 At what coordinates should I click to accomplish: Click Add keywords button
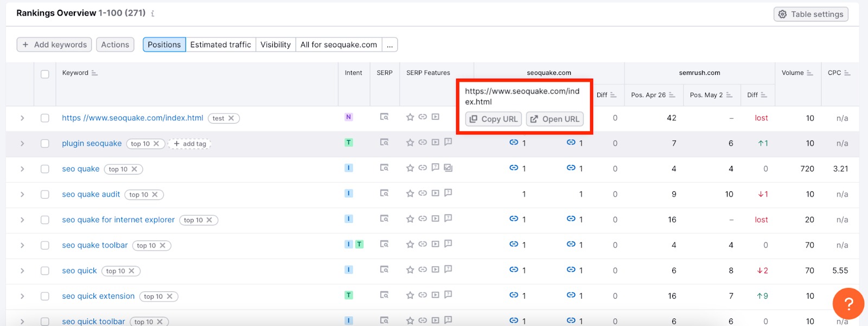click(x=54, y=44)
